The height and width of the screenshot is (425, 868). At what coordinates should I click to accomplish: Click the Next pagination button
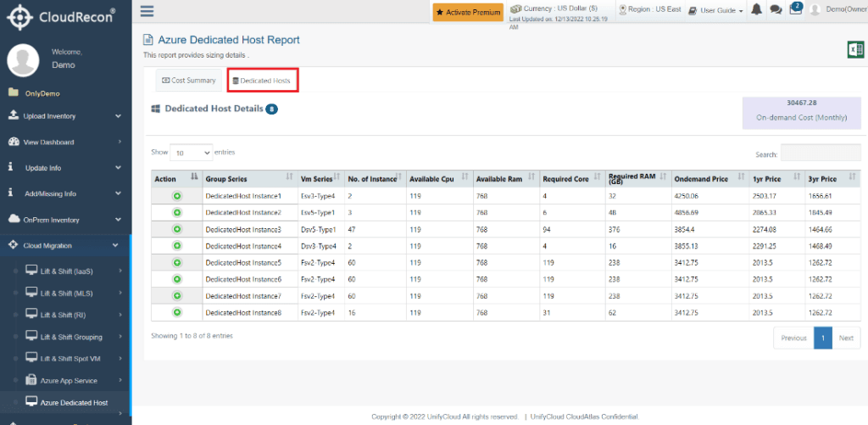tap(847, 338)
